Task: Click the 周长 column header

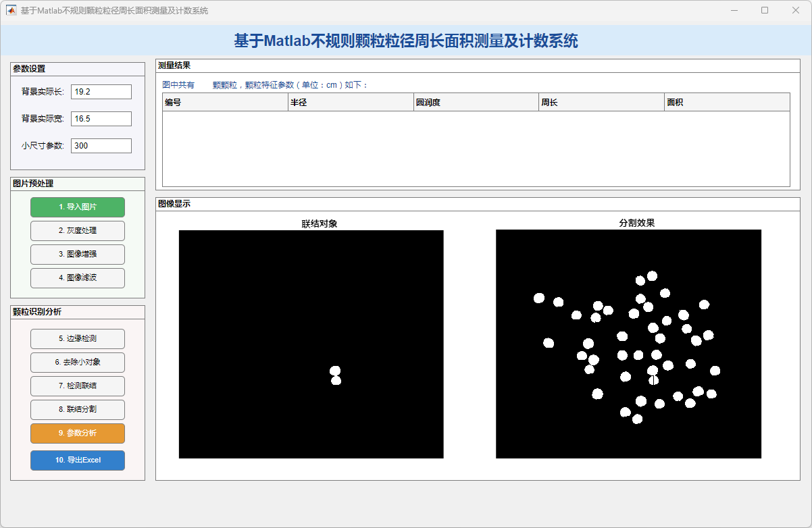Action: point(602,103)
